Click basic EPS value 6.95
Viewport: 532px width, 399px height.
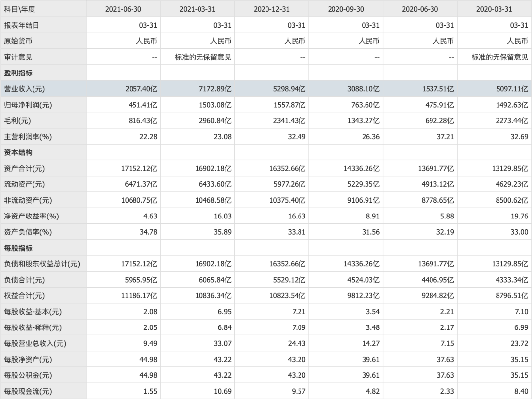224,312
